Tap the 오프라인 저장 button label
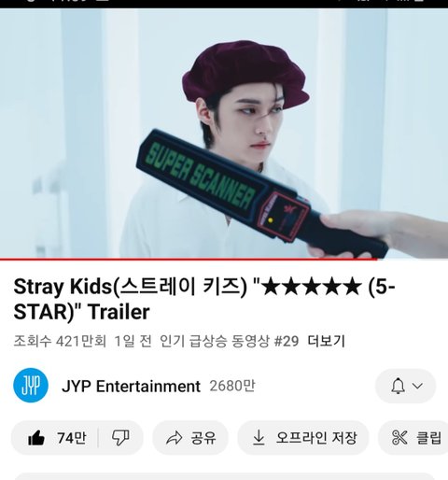The height and width of the screenshot is (480, 448). [316, 438]
